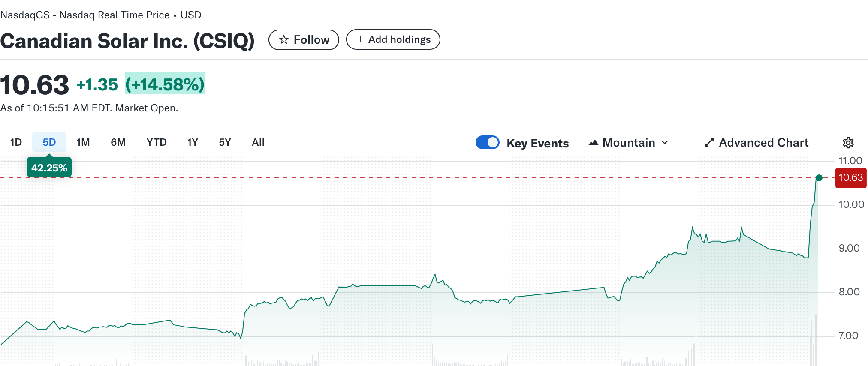Open chart settings gear icon
Viewport: 868px width, 366px height.
pos(848,143)
